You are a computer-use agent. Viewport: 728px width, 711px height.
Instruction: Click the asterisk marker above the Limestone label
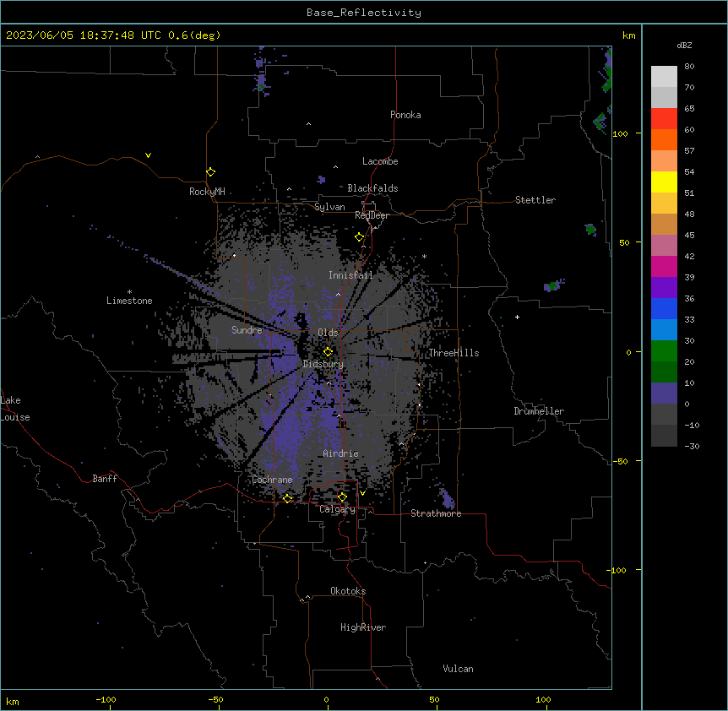(129, 292)
